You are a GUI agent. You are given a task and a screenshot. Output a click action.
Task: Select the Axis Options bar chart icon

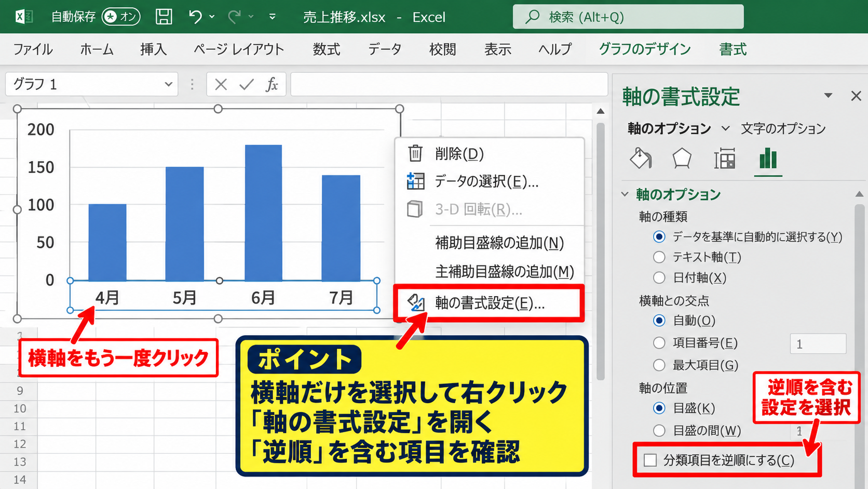[768, 158]
